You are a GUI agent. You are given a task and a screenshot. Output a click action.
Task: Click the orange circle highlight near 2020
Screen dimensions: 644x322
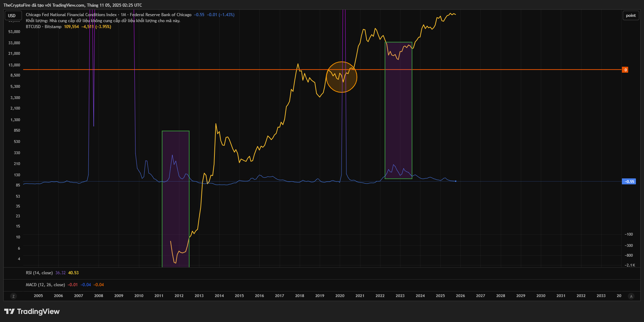tap(341, 77)
